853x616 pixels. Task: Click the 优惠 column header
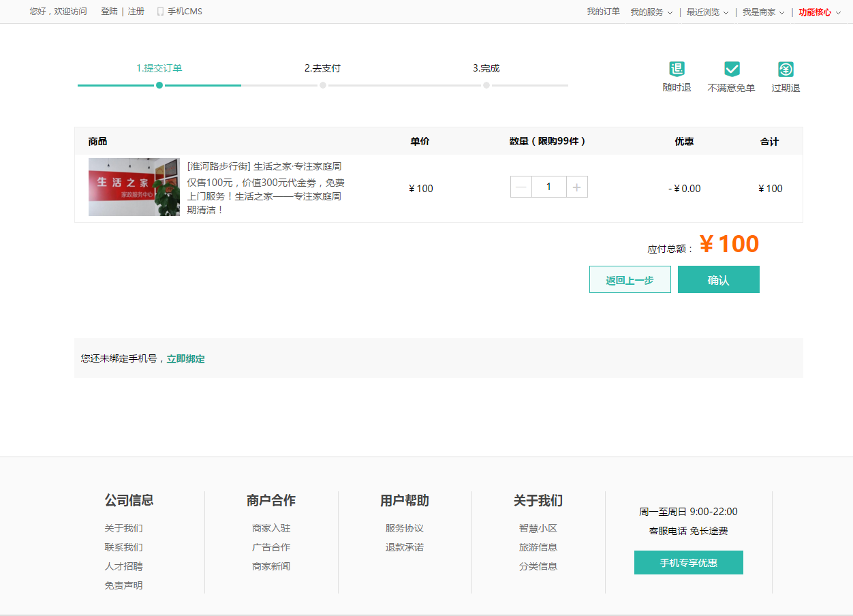pyautogui.click(x=684, y=141)
